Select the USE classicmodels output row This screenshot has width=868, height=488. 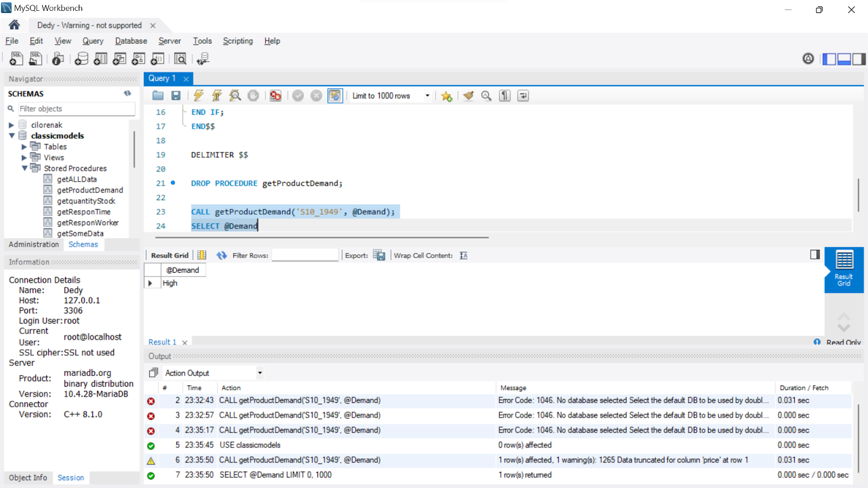point(497,445)
